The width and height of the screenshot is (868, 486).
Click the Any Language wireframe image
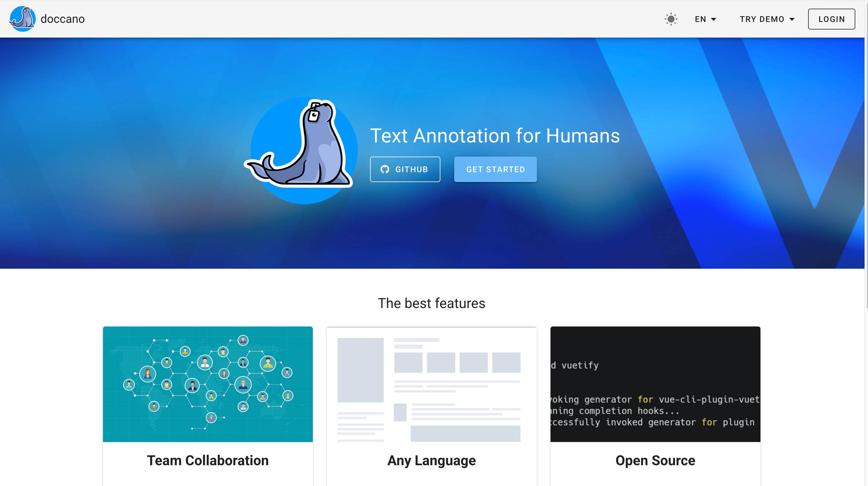(431, 384)
